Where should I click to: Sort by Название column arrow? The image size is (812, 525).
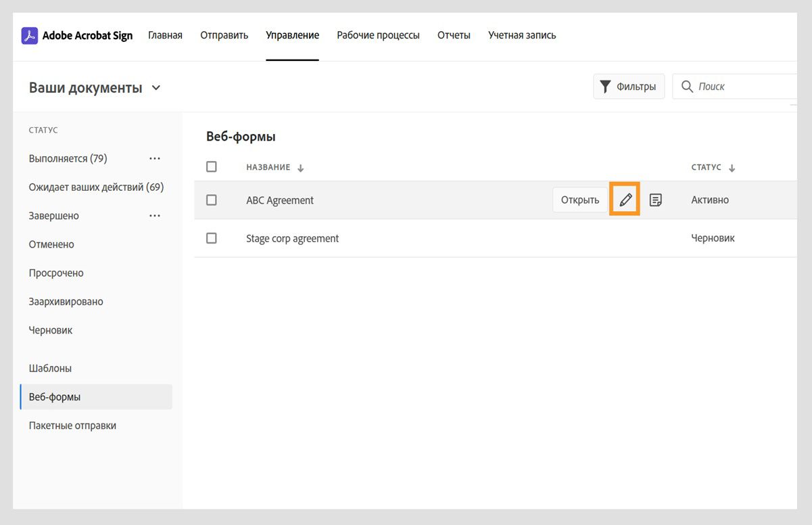[x=301, y=168]
